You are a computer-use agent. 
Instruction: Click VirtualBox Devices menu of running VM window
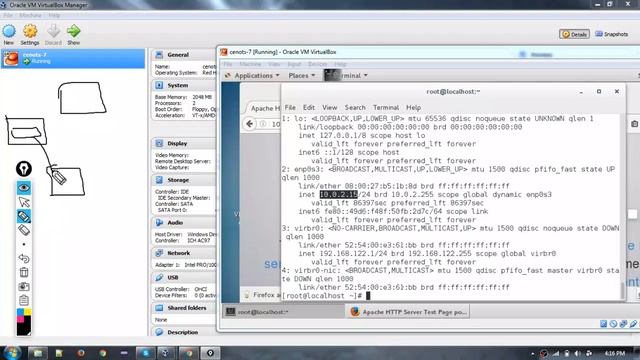[x=318, y=64]
